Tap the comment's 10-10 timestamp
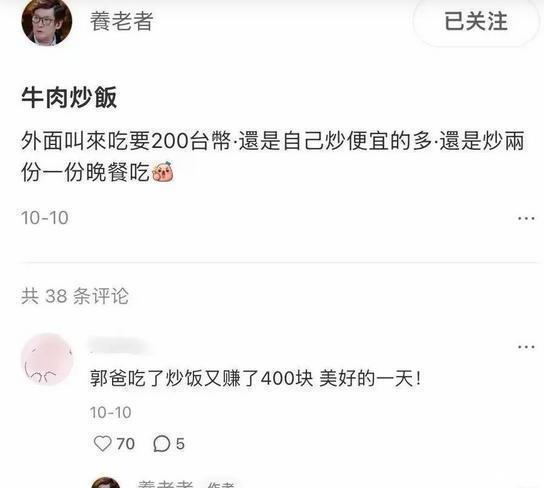Viewport: 544px width, 488px height. click(111, 412)
